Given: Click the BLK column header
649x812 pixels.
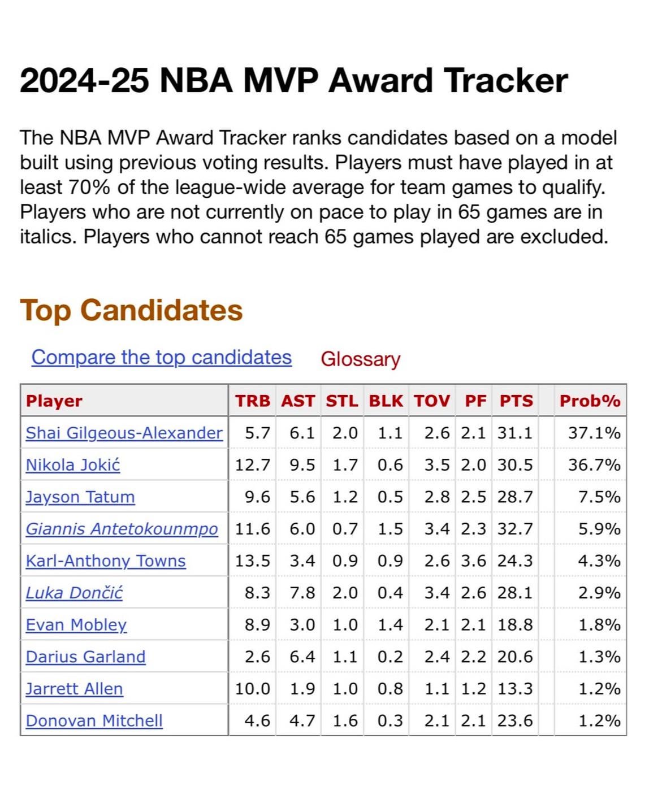Looking at the screenshot, I should 386,401.
